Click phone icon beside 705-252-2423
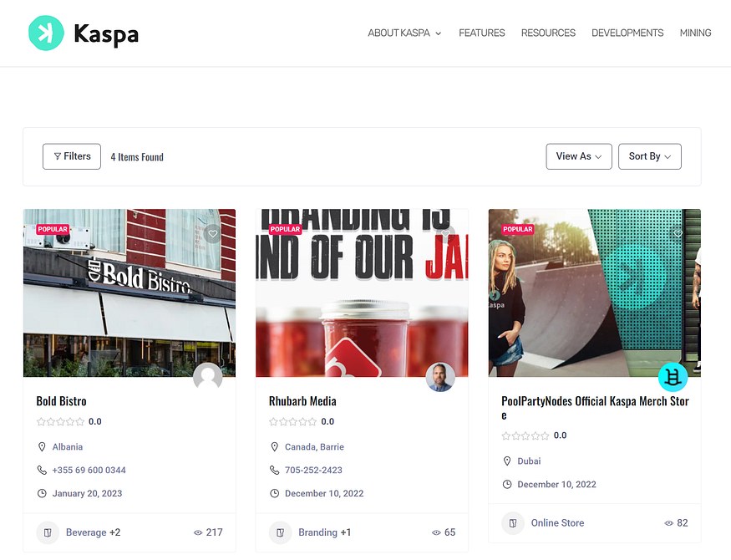 [x=275, y=470]
